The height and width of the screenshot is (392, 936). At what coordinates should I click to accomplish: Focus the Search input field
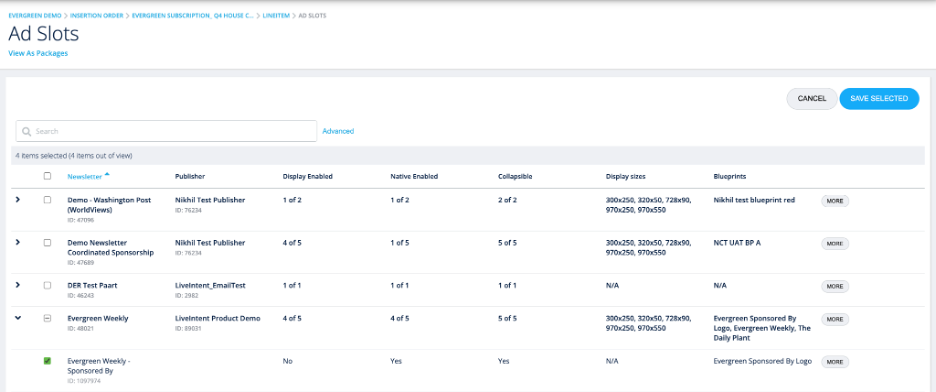pyautogui.click(x=166, y=131)
